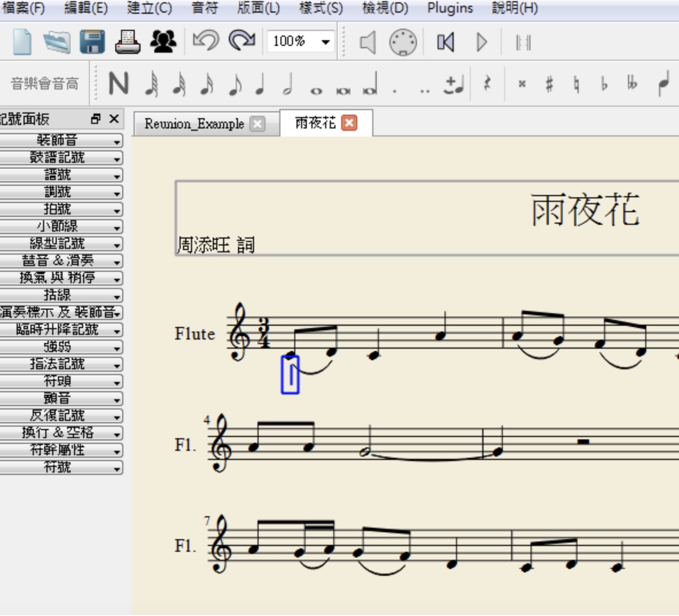Toggle the MIDI input round icon
679x616 pixels.
click(x=403, y=42)
